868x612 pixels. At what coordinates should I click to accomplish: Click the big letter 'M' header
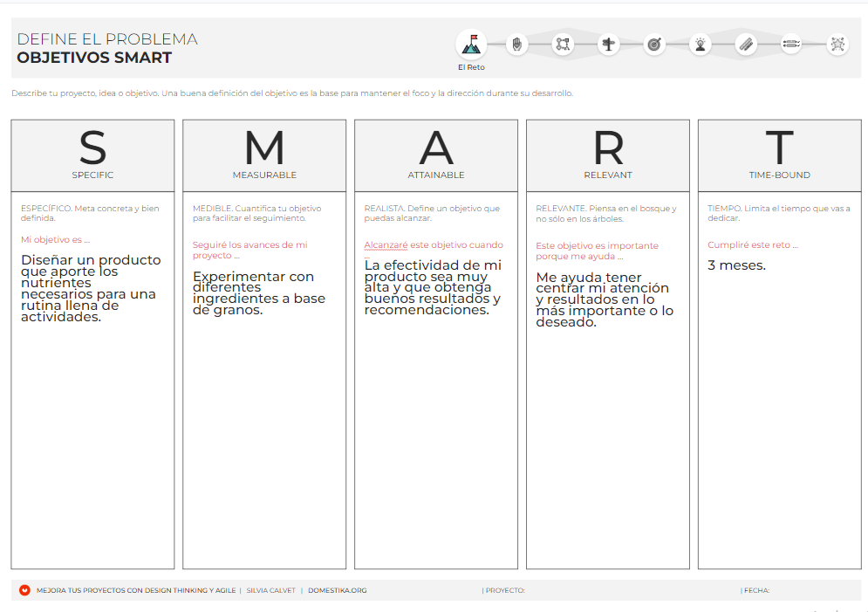[x=264, y=148]
